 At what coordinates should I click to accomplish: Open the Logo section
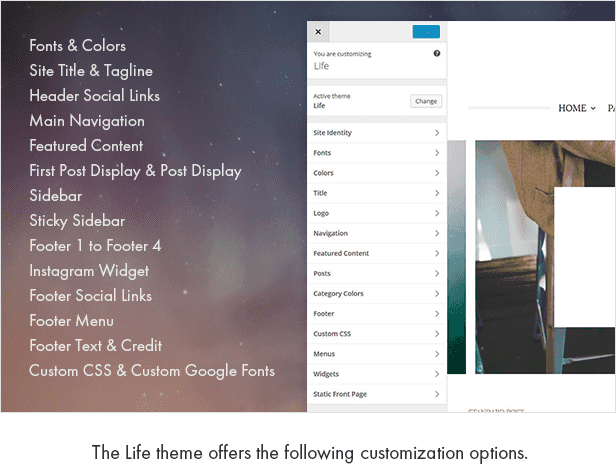coord(376,213)
